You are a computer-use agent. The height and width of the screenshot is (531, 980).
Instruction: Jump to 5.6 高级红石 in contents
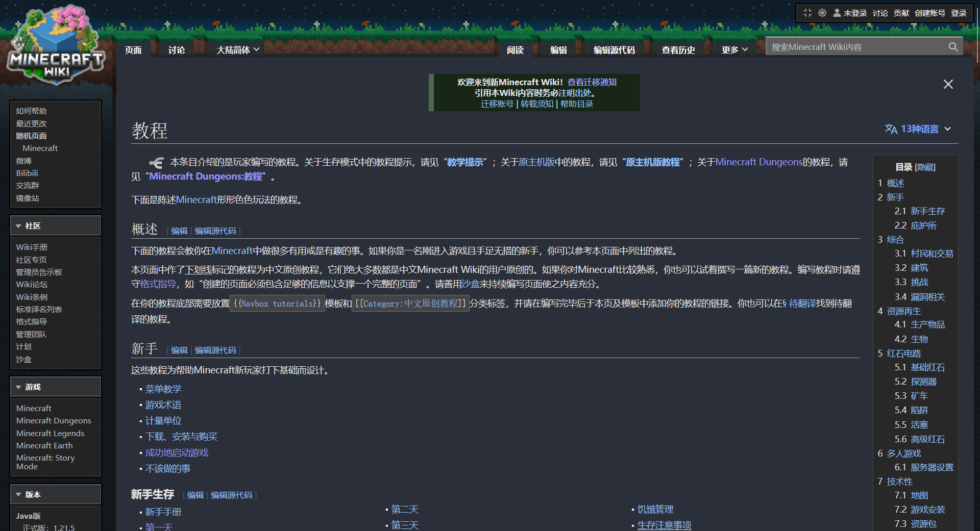[920, 439]
